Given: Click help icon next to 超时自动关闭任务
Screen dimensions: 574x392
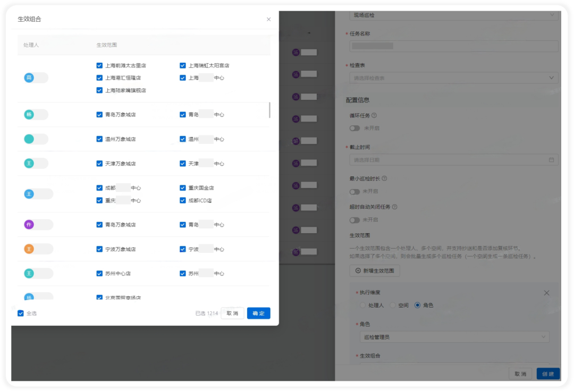Looking at the screenshot, I should (394, 207).
